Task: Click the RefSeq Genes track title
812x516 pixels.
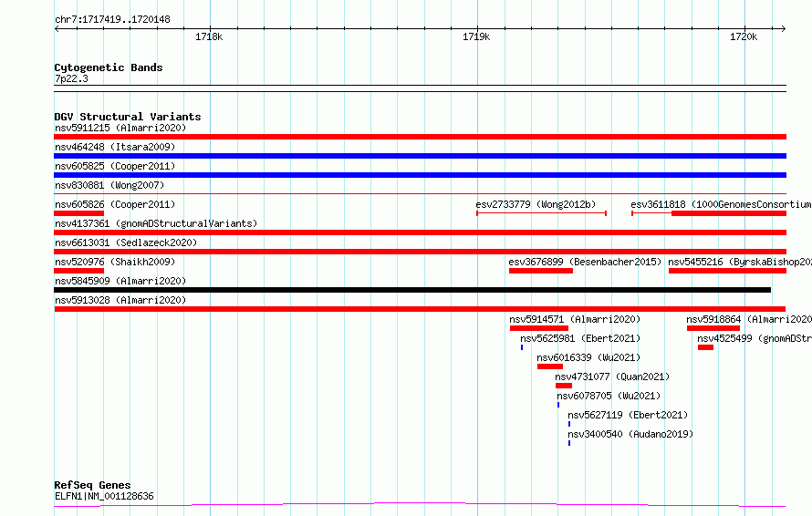Action: (x=92, y=485)
